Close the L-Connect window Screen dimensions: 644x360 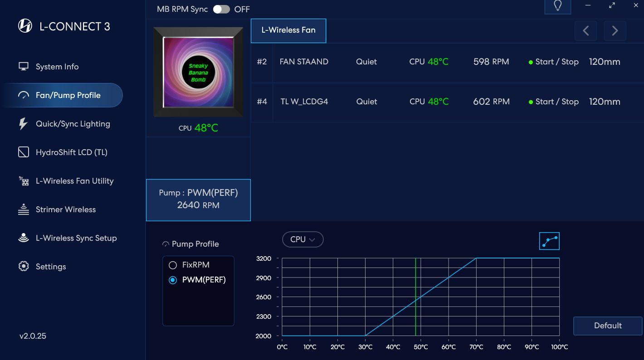click(x=636, y=5)
